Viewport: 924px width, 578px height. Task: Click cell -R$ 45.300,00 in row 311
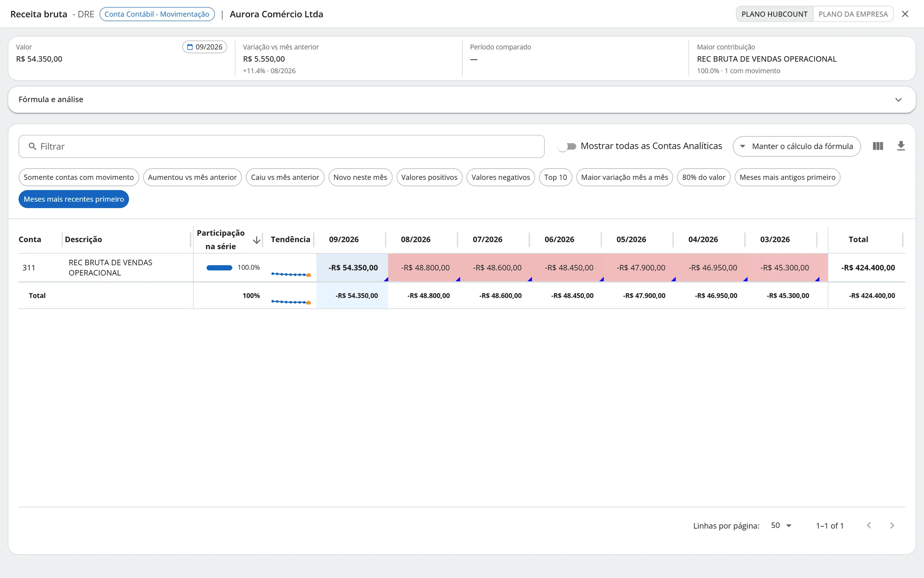(784, 268)
